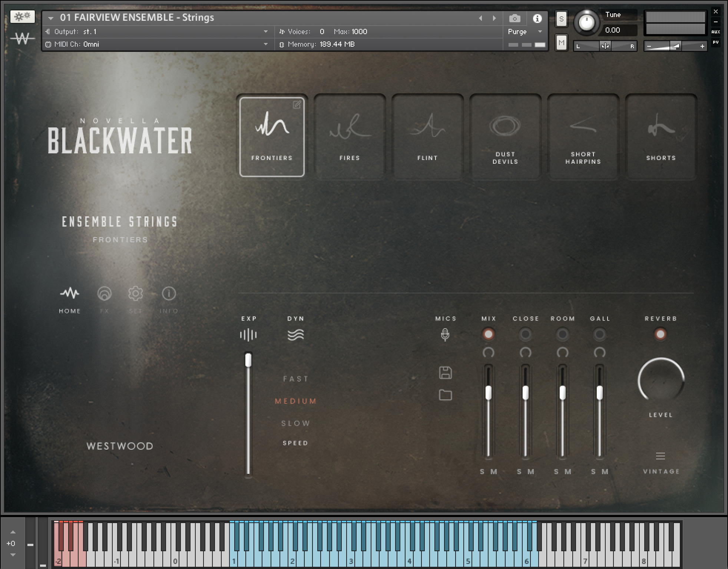Click the Tune knob
The width and height of the screenshot is (728, 569).
click(x=586, y=23)
